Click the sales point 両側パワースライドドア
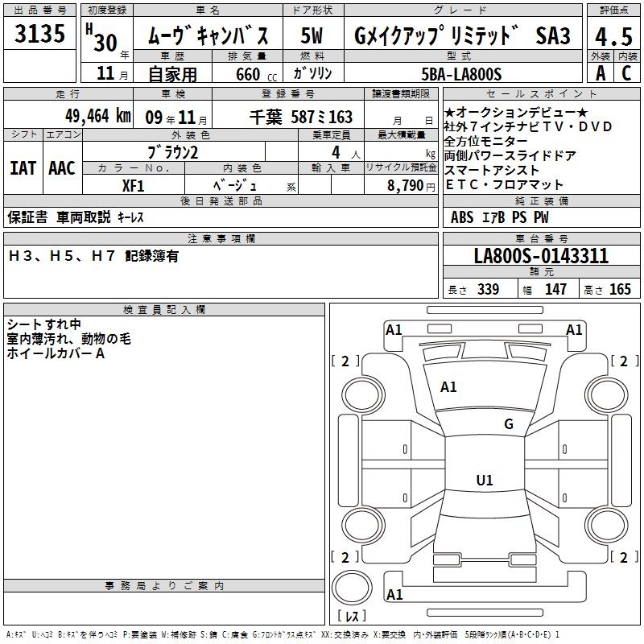 pos(510,155)
